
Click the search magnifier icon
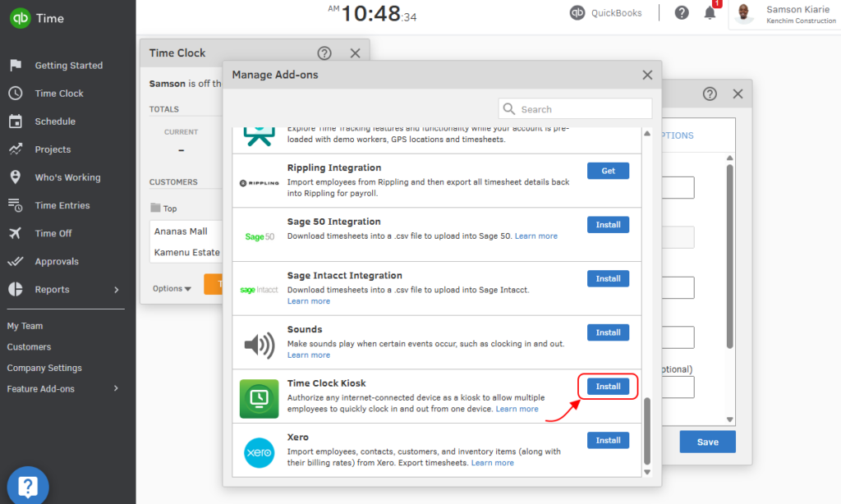coord(509,109)
